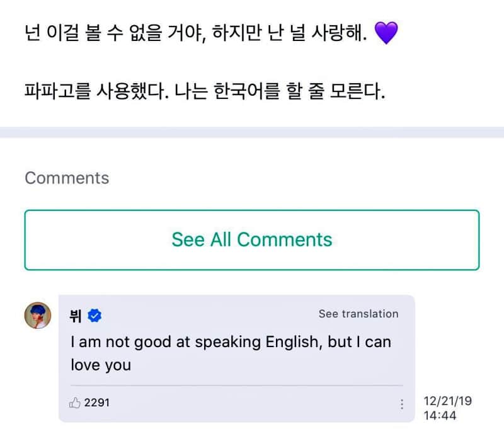Open the profile via username 뷔

76,316
